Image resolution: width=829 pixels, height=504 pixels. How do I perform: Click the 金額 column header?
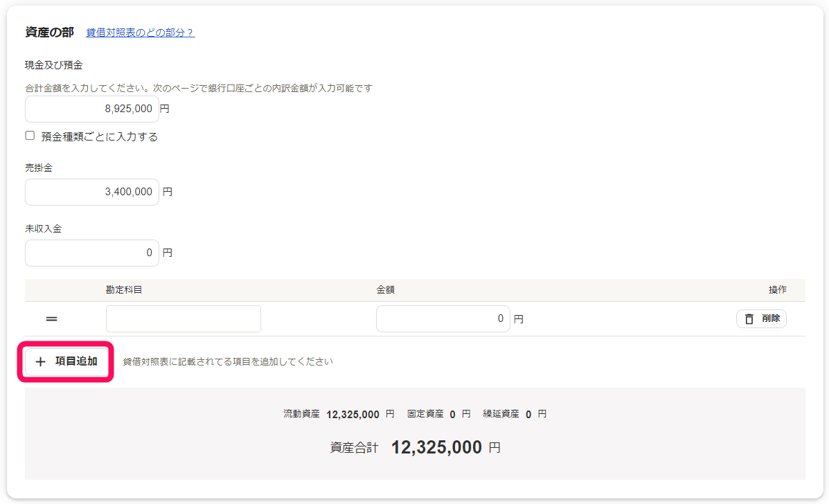point(386,290)
